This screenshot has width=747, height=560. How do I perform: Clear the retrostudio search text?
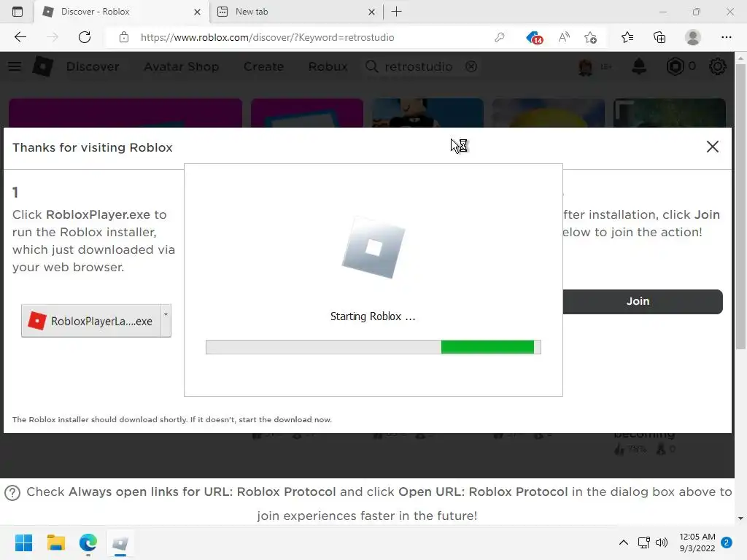click(x=471, y=66)
